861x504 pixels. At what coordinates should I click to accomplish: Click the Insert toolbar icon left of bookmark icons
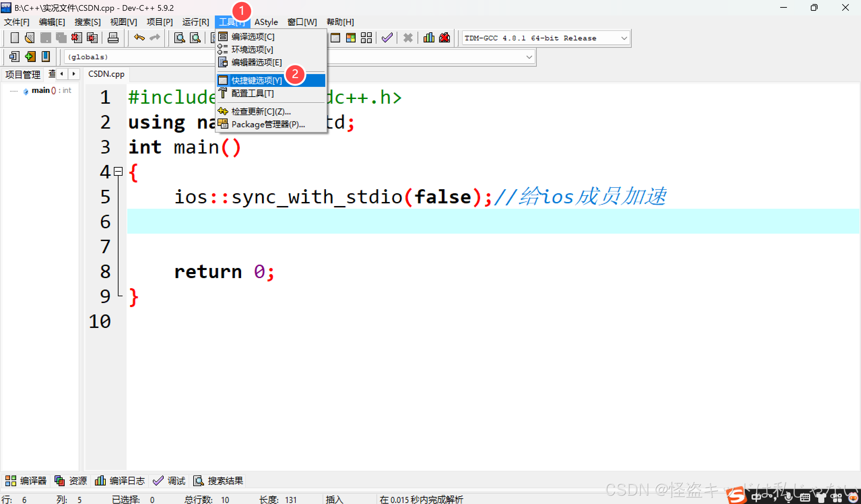pos(14,56)
